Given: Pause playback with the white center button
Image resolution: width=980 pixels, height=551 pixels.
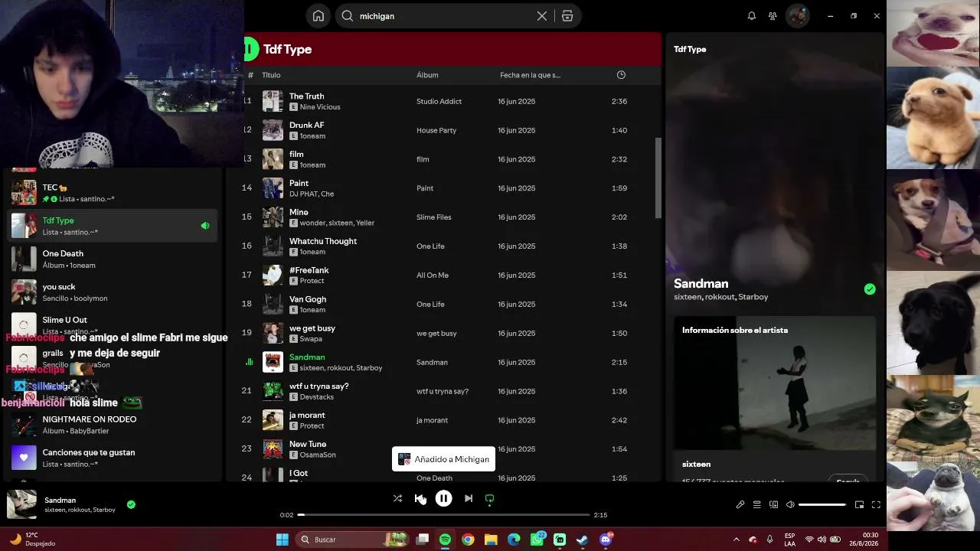Looking at the screenshot, I should click(x=443, y=499).
